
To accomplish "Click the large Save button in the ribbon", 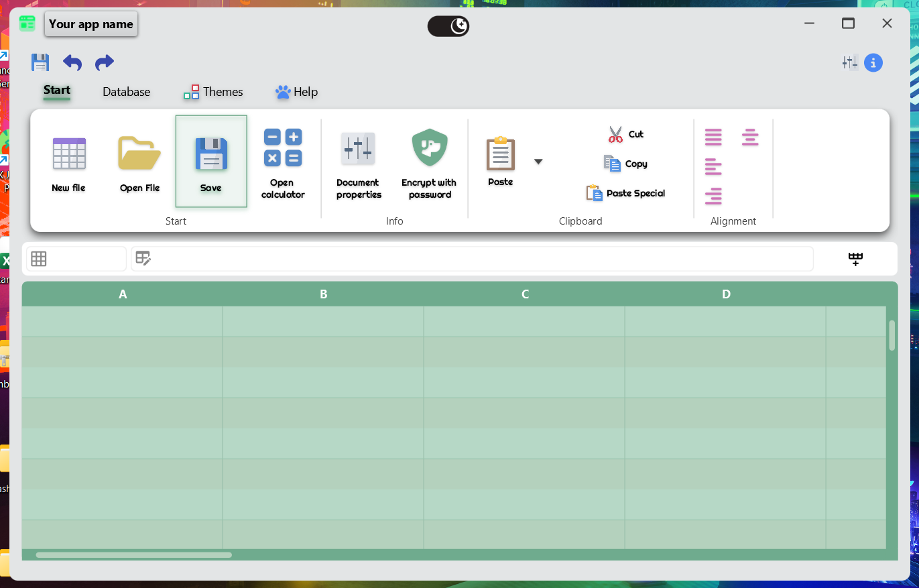I will (x=211, y=162).
